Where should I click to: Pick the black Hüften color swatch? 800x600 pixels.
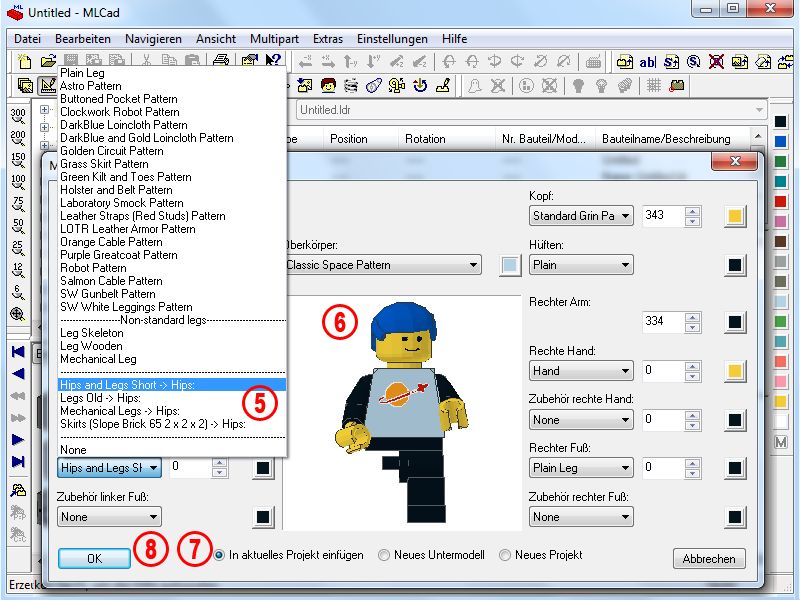click(735, 265)
